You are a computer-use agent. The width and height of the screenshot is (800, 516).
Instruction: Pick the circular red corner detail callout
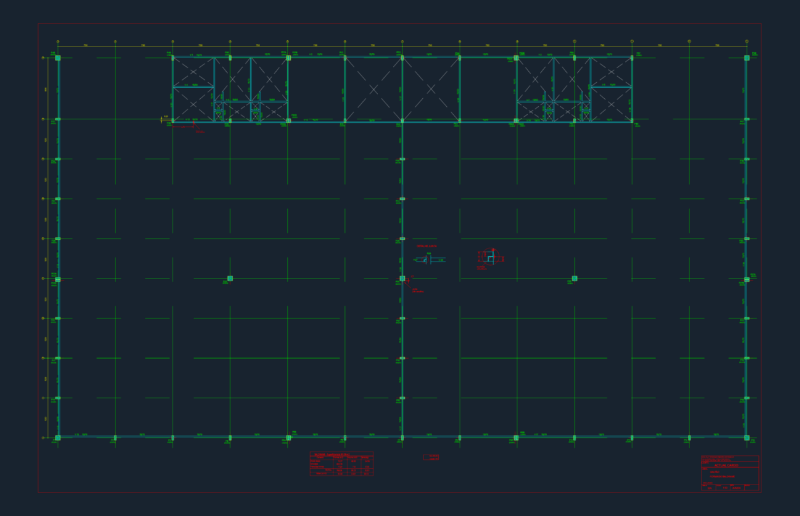click(x=491, y=258)
